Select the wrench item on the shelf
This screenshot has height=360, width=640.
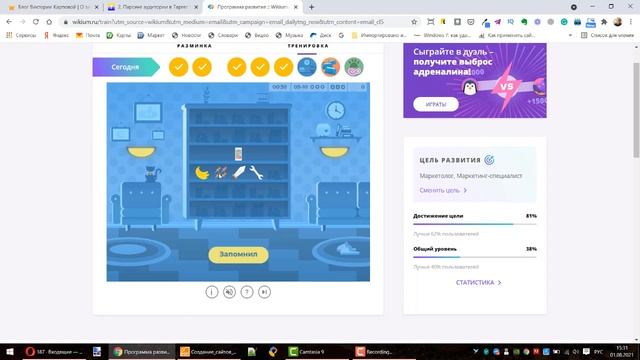point(256,173)
